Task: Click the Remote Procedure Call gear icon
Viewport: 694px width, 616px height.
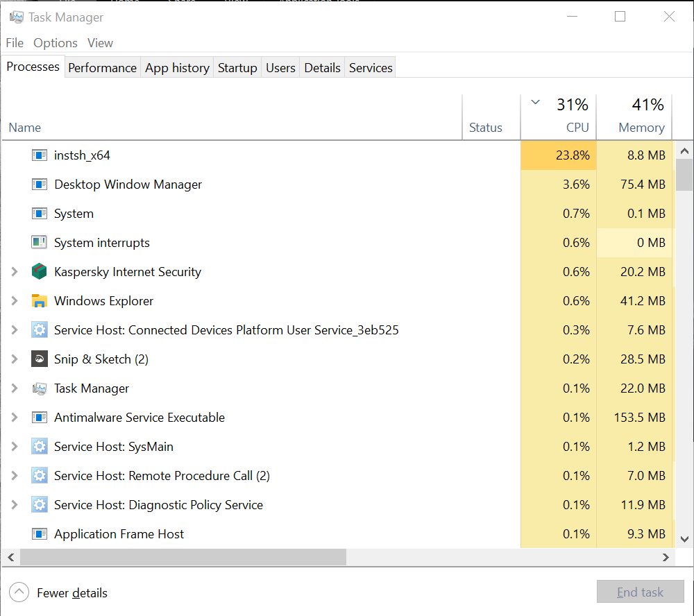Action: pos(40,476)
